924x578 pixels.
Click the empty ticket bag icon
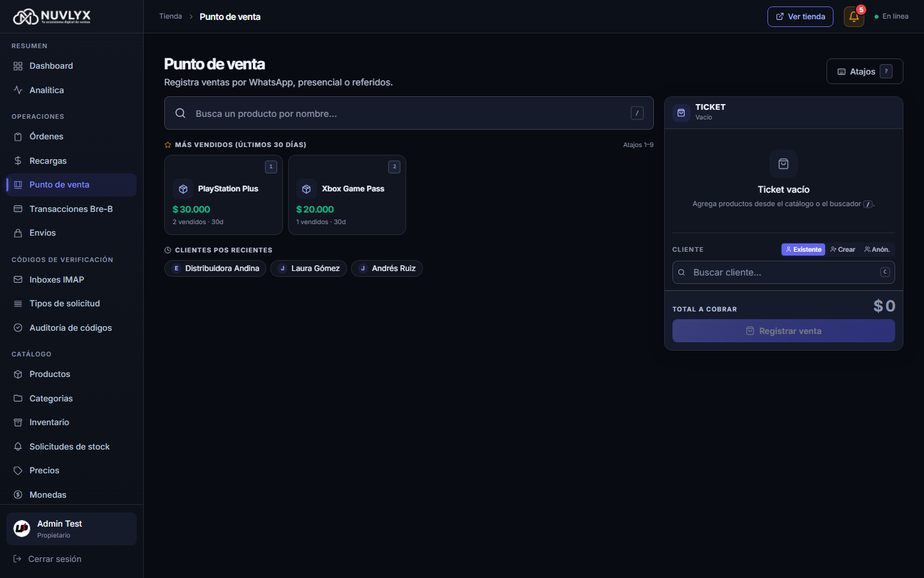[x=783, y=164]
